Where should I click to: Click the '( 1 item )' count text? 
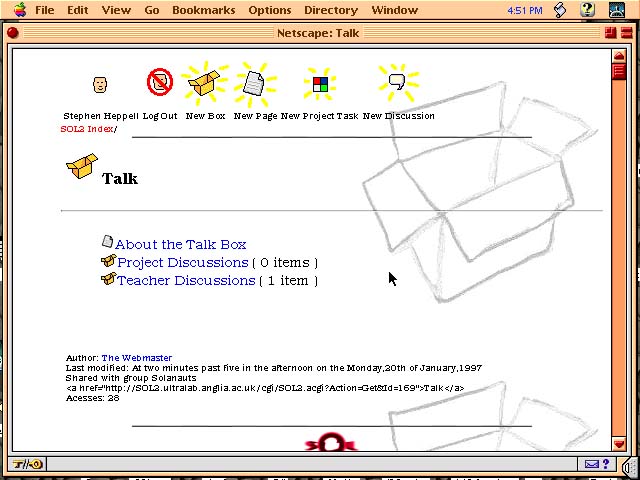288,281
